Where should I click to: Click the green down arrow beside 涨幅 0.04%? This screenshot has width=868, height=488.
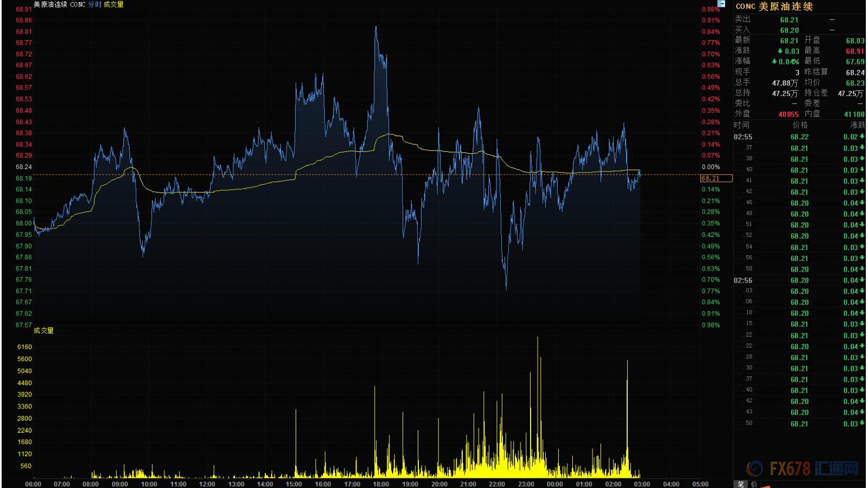(x=774, y=61)
